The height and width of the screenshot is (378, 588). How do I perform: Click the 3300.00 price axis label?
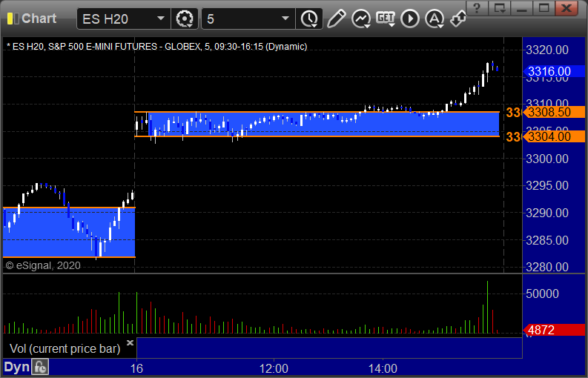(547, 159)
